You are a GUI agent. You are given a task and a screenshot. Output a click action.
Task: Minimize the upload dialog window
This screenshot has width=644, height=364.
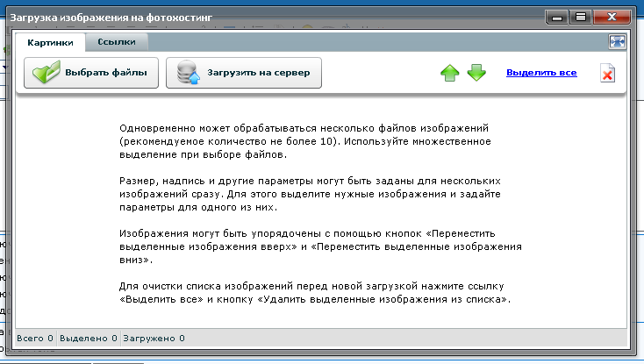556,16
